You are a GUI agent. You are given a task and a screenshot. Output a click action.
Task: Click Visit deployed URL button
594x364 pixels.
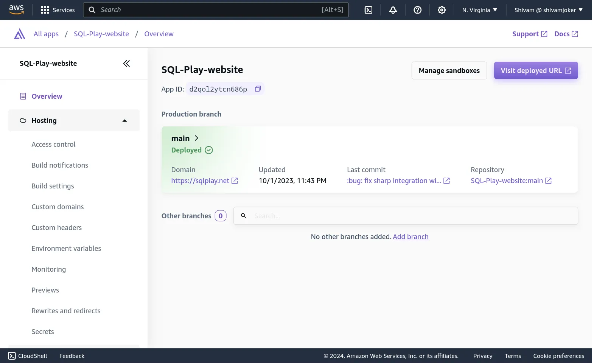pos(536,71)
